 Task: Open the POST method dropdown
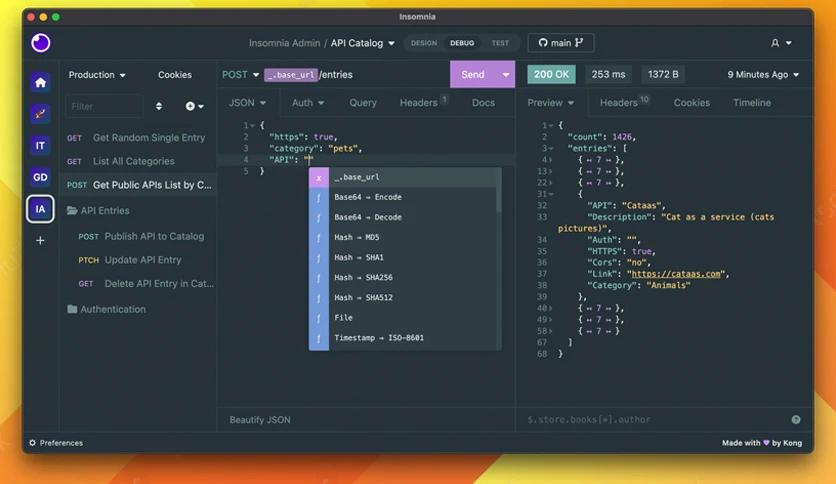click(240, 75)
